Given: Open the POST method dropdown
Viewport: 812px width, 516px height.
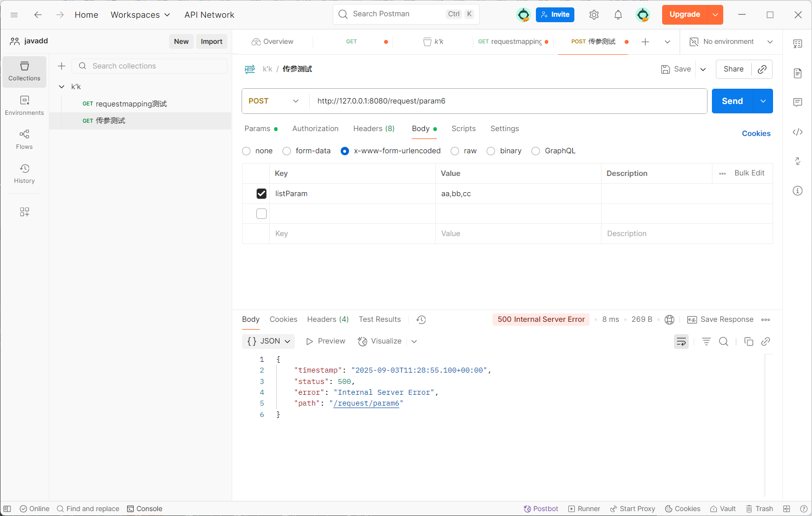Looking at the screenshot, I should point(275,101).
